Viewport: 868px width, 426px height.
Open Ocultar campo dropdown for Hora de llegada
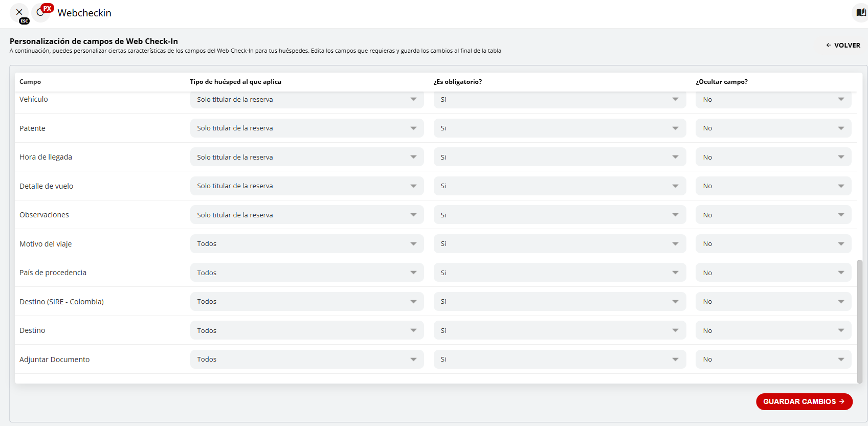click(773, 157)
